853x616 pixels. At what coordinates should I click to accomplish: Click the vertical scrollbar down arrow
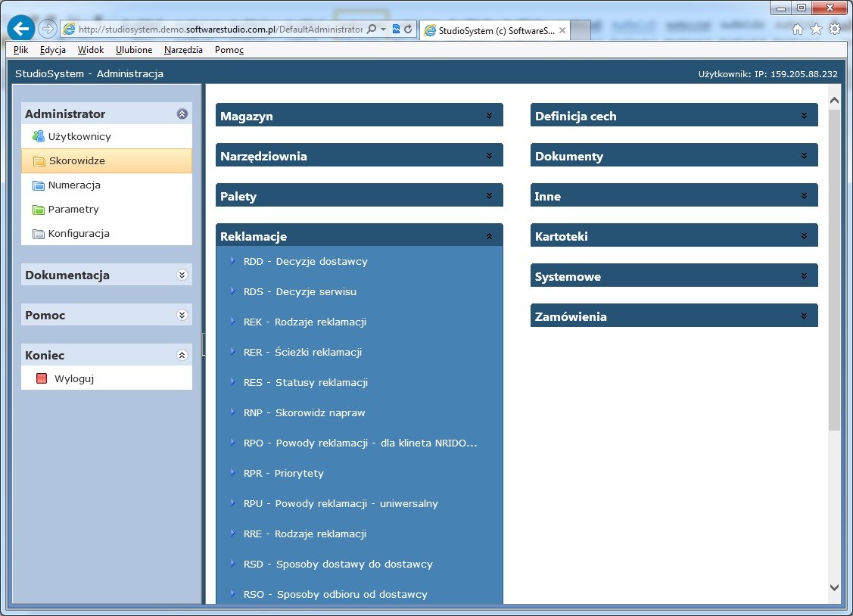(x=834, y=587)
